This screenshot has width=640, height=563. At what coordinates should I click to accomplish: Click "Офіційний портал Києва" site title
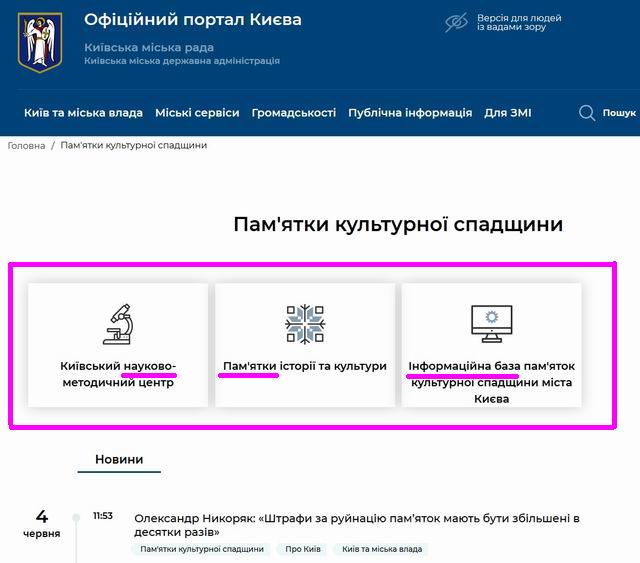pyautogui.click(x=192, y=20)
